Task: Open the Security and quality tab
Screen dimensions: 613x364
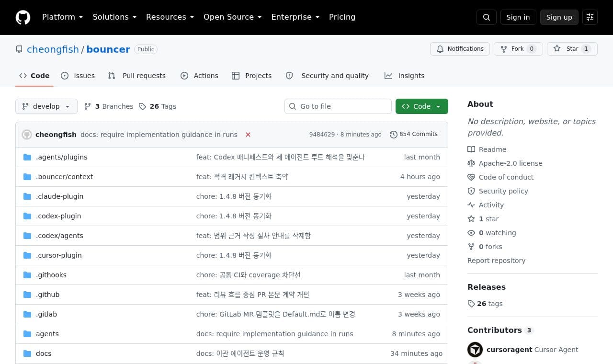Action: pyautogui.click(x=327, y=76)
